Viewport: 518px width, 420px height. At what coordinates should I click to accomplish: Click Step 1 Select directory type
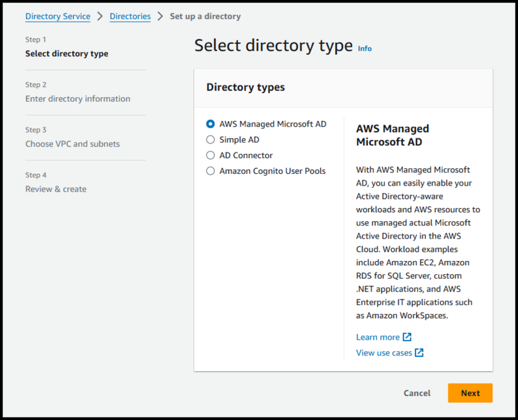[x=66, y=53]
